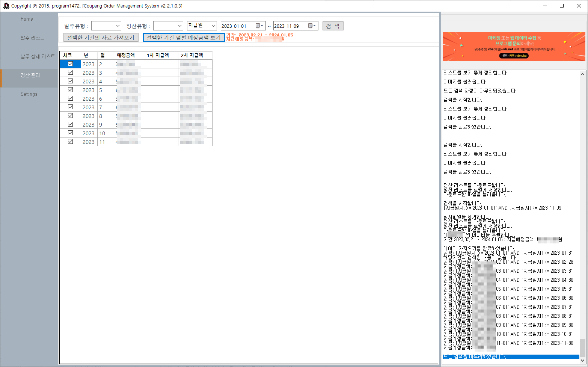Uncheck the checkbox for 2023 month 11

point(70,142)
